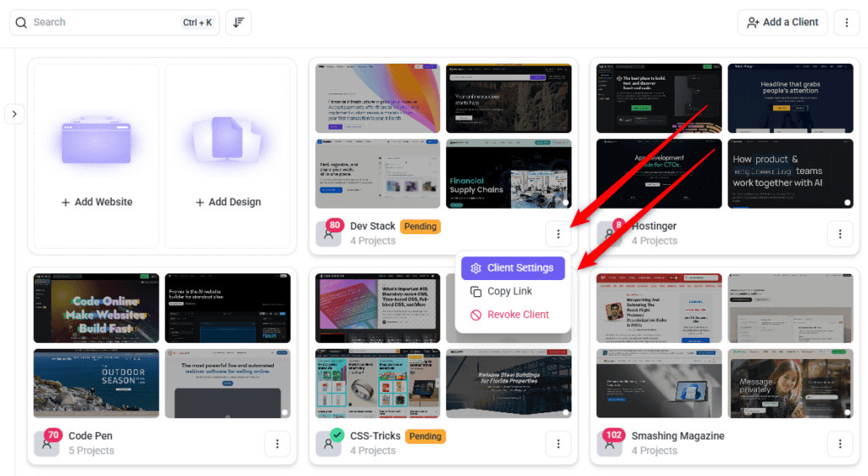
Task: Open 'Reliable Steel Buildings' thumbnail
Action: [x=509, y=384]
